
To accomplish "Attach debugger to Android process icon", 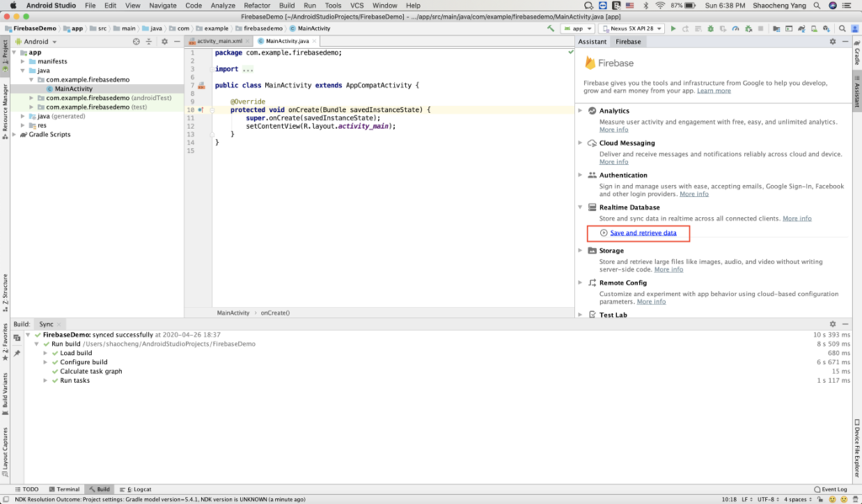I will click(x=748, y=29).
